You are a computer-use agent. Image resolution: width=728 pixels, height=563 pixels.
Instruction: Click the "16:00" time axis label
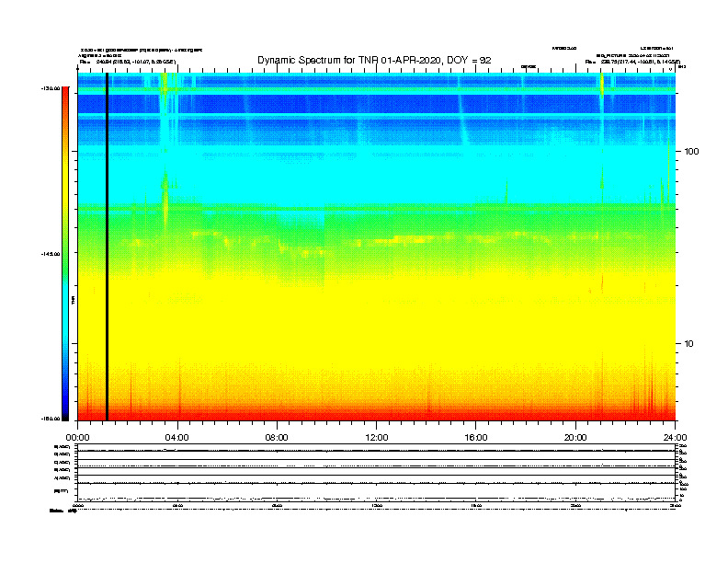476,438
